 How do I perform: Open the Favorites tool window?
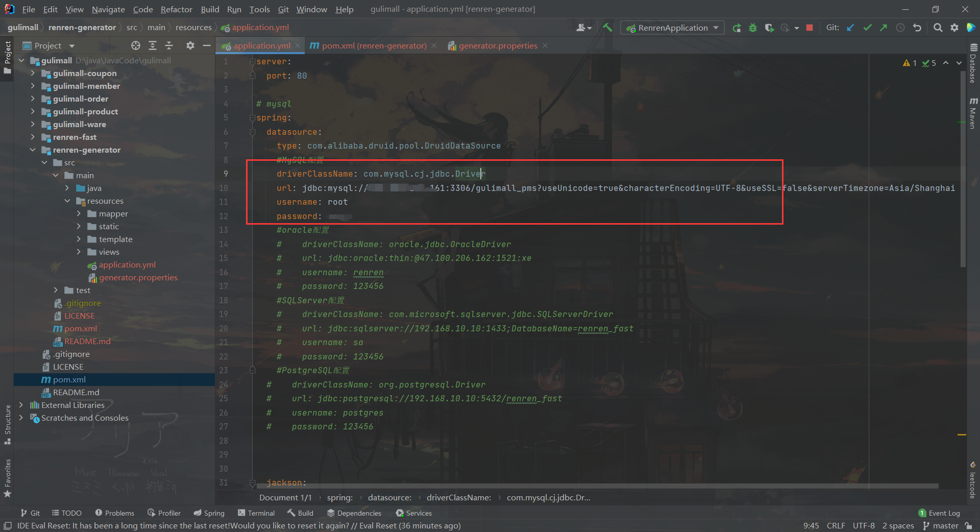pyautogui.click(x=8, y=478)
